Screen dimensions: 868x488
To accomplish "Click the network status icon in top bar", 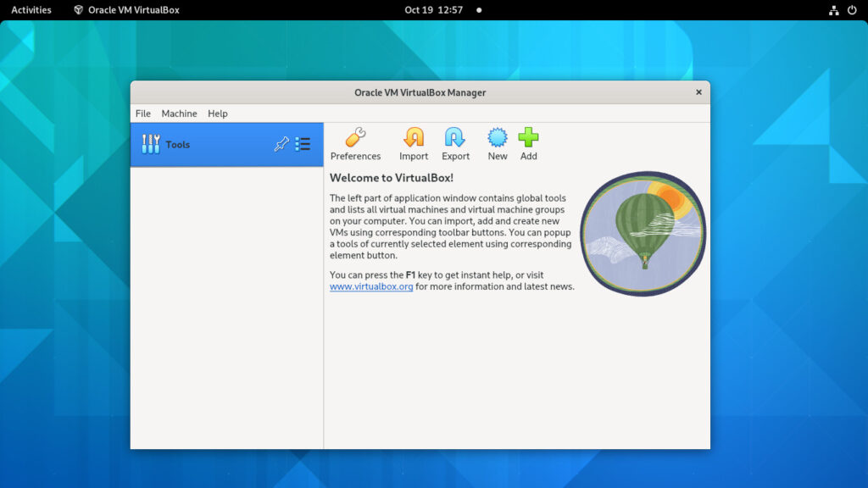I will [833, 10].
